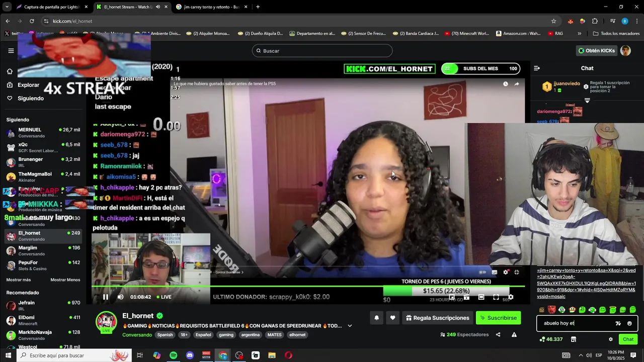644x362 pixels.
Task: Click Obtén KICKs button
Action: click(596, 51)
